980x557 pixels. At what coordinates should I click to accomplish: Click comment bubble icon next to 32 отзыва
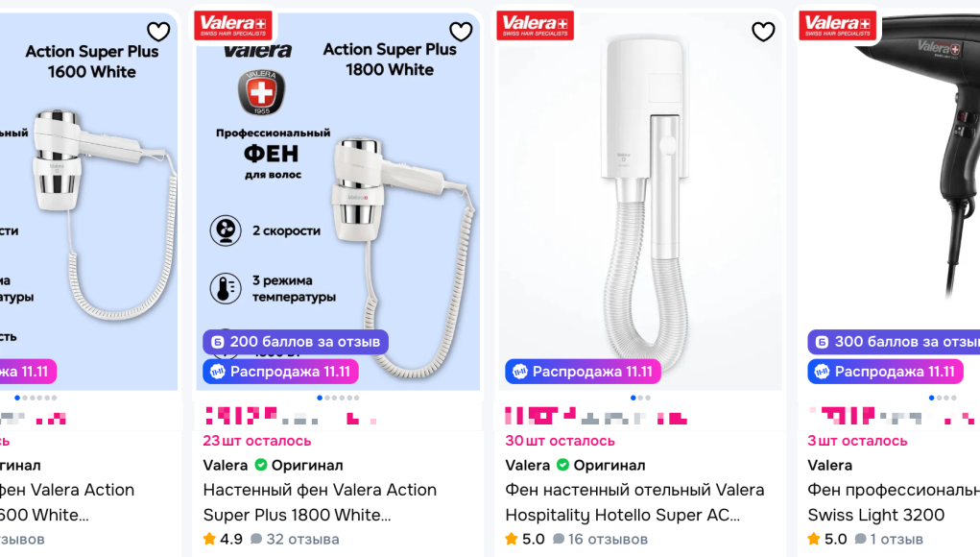point(256,540)
